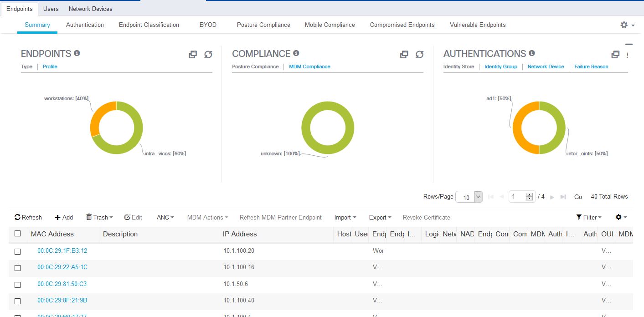Detach the Compliance chart panel
644x317 pixels.
coord(404,55)
